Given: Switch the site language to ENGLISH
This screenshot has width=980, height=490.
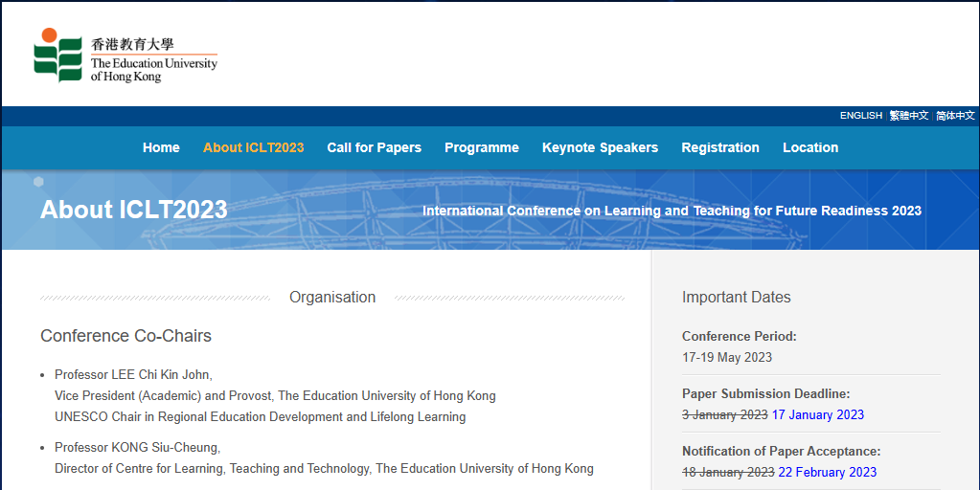Looking at the screenshot, I should [860, 116].
